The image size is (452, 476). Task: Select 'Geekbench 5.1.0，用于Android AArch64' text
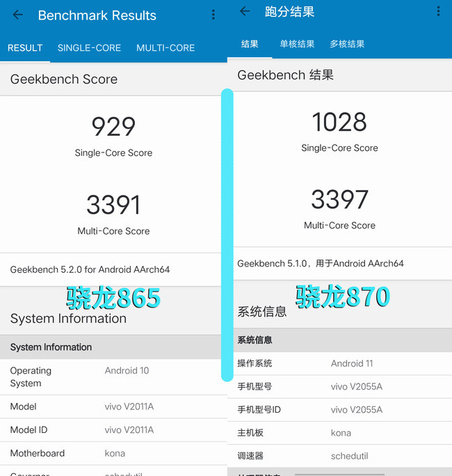tap(321, 264)
